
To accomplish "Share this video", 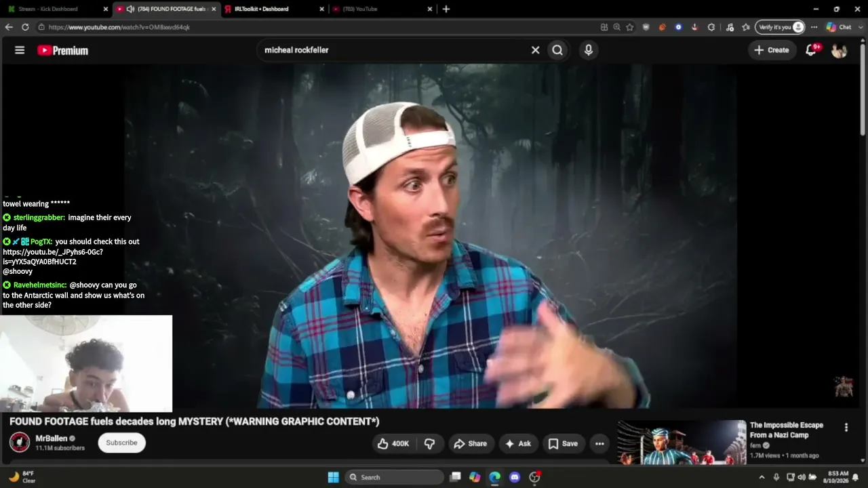I will tap(470, 444).
